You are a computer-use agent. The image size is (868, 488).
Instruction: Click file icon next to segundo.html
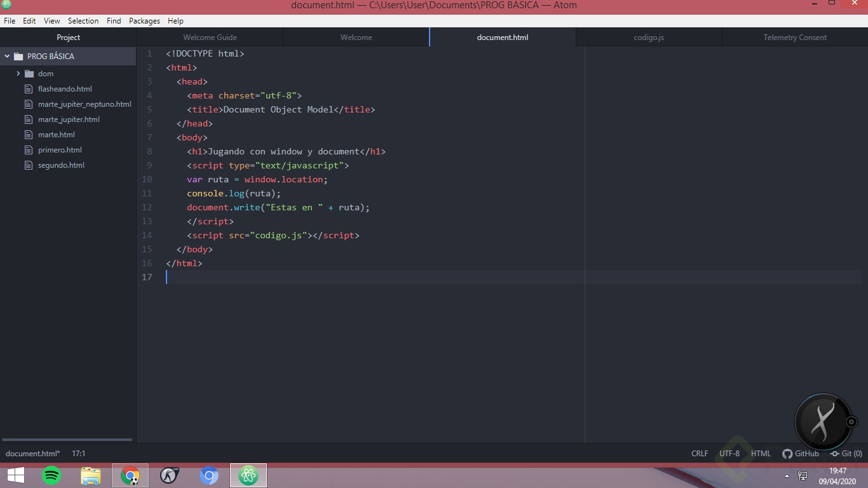point(28,165)
